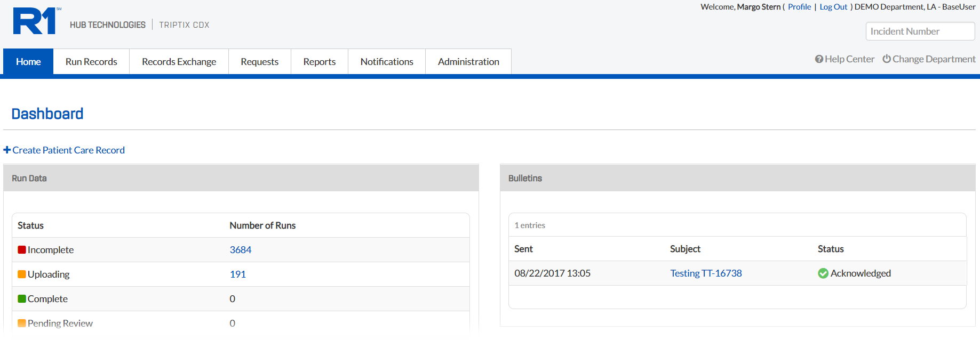
Task: Click the Log Out link
Action: point(833,7)
